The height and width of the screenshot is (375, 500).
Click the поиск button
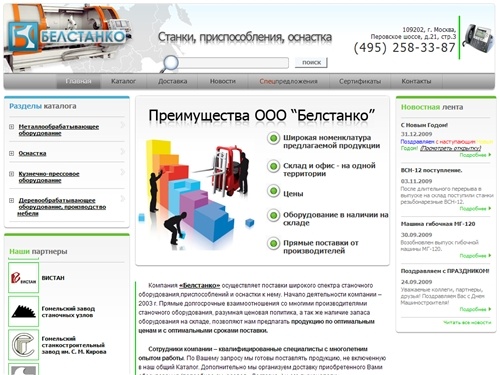point(311,62)
